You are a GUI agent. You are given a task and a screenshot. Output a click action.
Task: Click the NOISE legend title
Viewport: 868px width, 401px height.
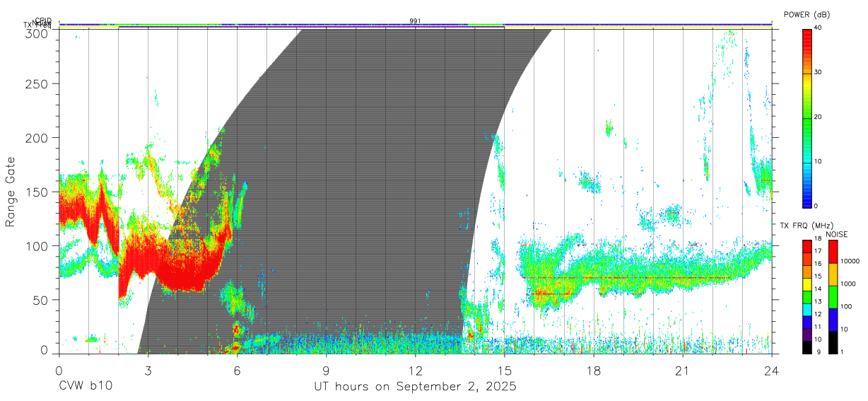click(x=836, y=234)
